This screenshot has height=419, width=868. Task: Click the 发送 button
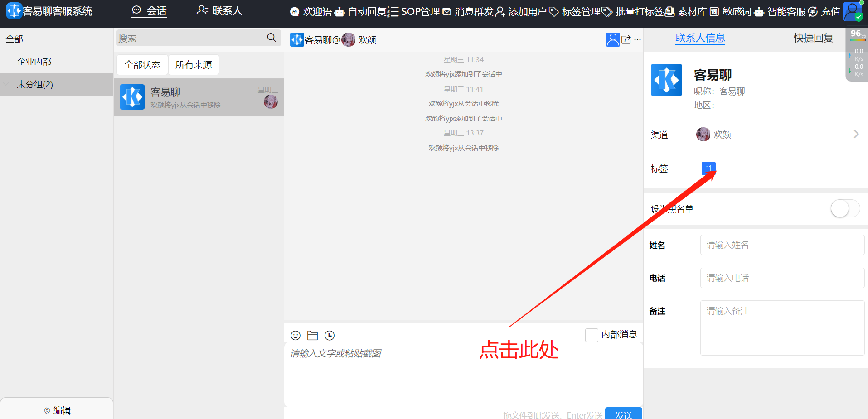click(624, 414)
